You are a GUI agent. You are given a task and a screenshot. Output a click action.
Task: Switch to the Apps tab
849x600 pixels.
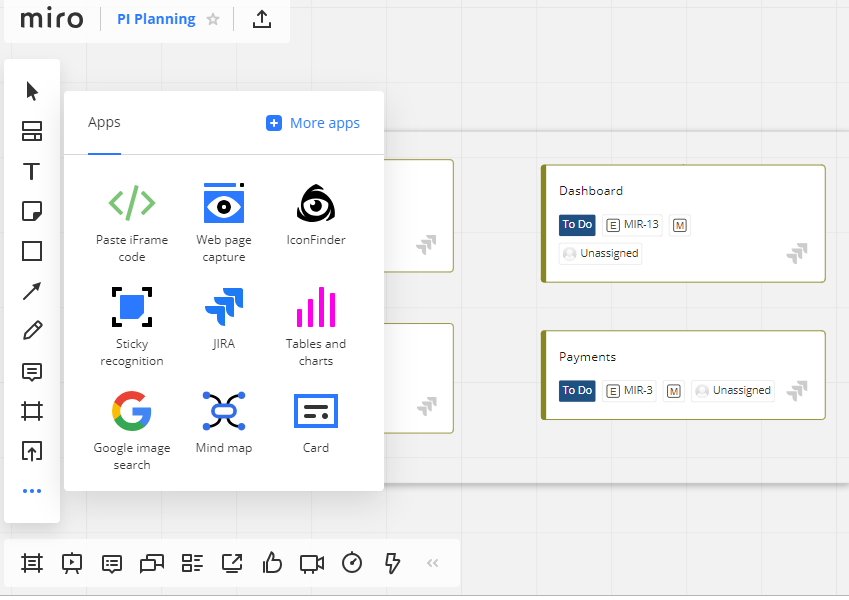click(x=104, y=122)
